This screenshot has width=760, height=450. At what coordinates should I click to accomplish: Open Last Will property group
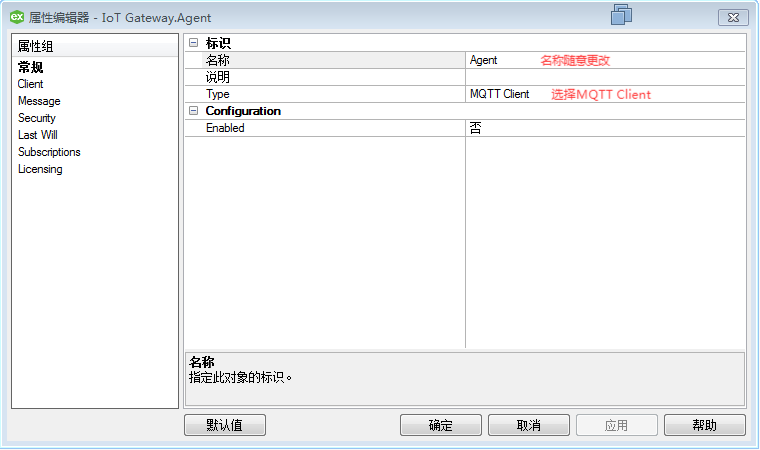(38, 135)
